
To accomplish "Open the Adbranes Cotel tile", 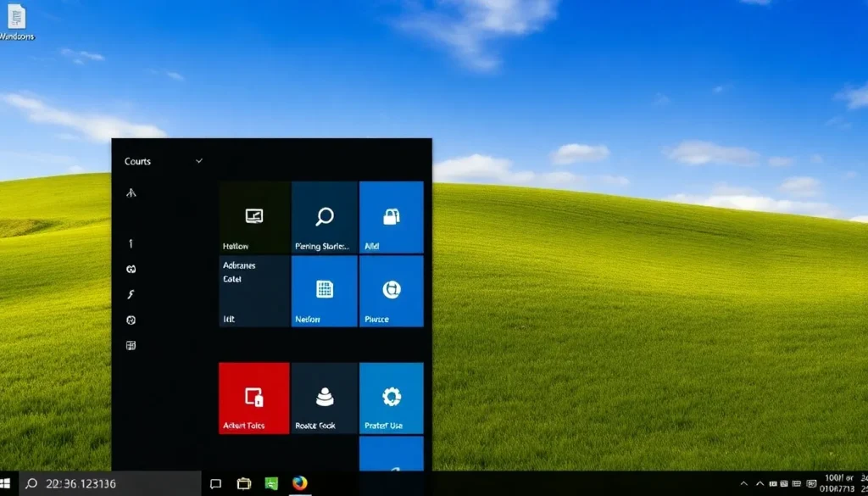I will 254,291.
